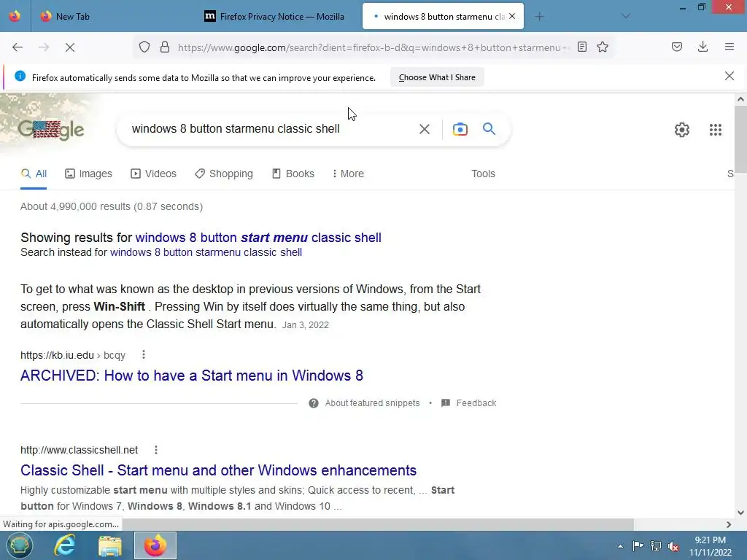Expand the list all tabs chevron
Viewport: 747px width, 560px height.
626,16
